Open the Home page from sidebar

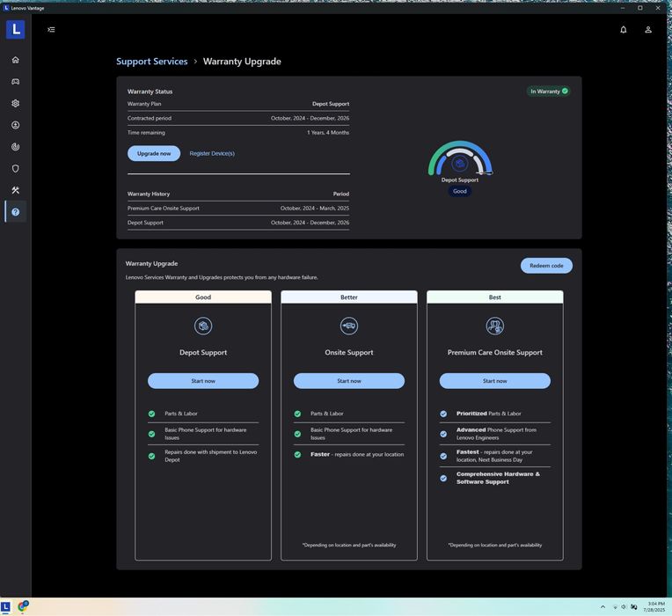coord(16,60)
